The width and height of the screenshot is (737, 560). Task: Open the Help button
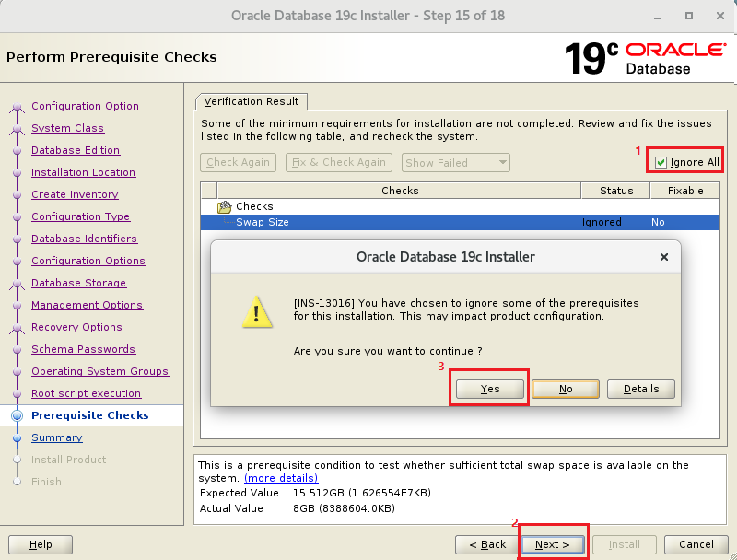(41, 544)
